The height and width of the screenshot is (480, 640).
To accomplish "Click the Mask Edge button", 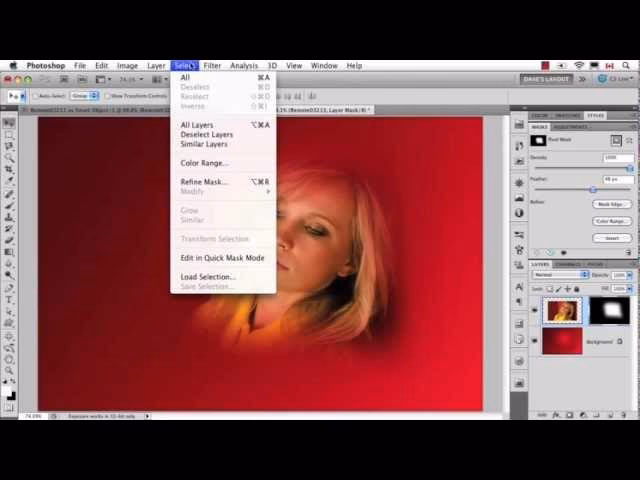I will 611,204.
